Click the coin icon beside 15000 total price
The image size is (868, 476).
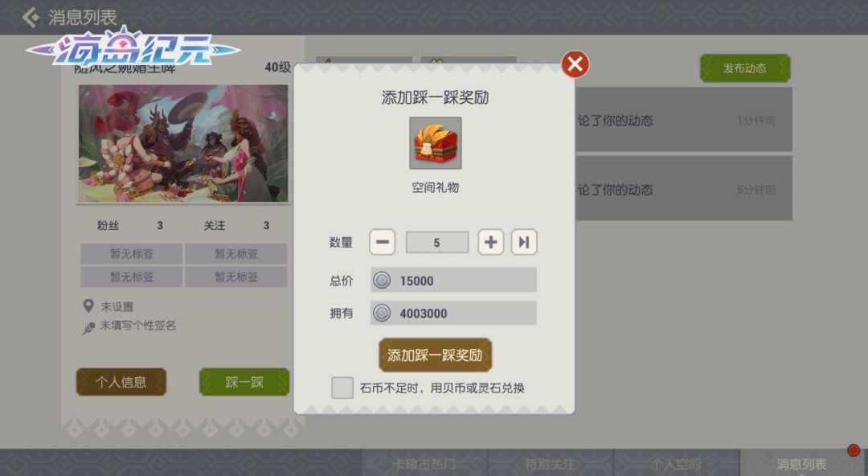point(382,281)
